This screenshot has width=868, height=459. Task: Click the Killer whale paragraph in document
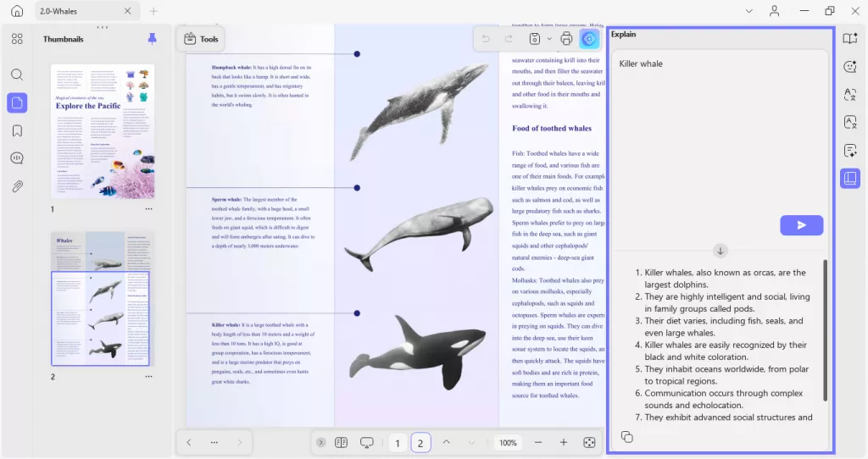pos(263,353)
